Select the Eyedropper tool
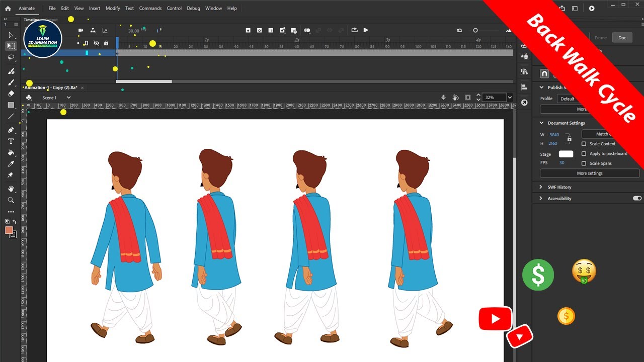This screenshot has width=644, height=362. [11, 164]
